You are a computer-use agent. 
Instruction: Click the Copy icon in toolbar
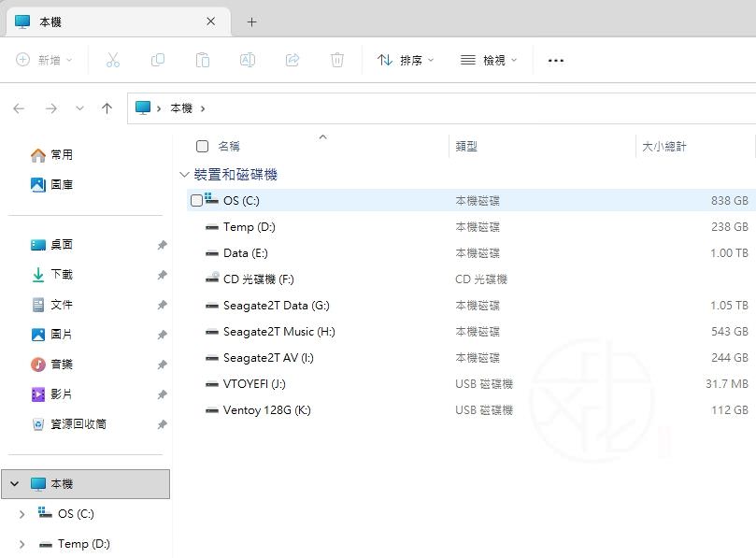click(x=158, y=60)
